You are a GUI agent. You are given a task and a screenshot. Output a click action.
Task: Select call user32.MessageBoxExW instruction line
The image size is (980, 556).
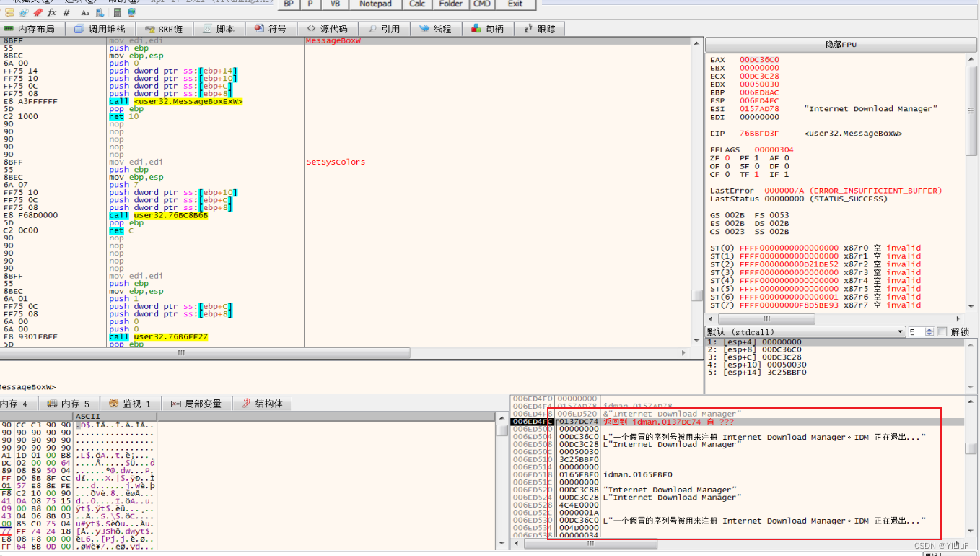coord(175,101)
